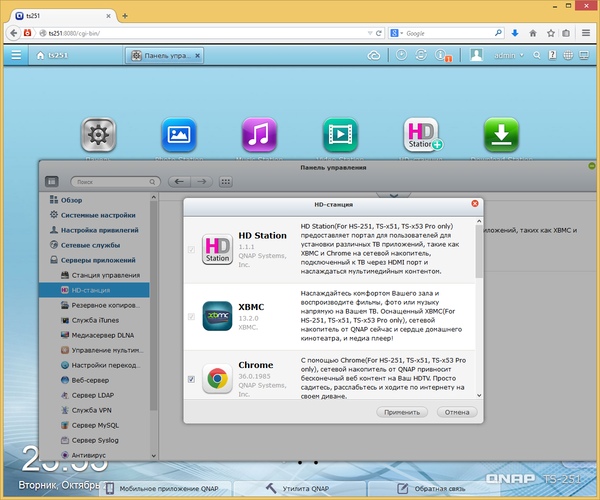600x500 pixels.
Task: Click the Отмена button
Action: (x=457, y=412)
